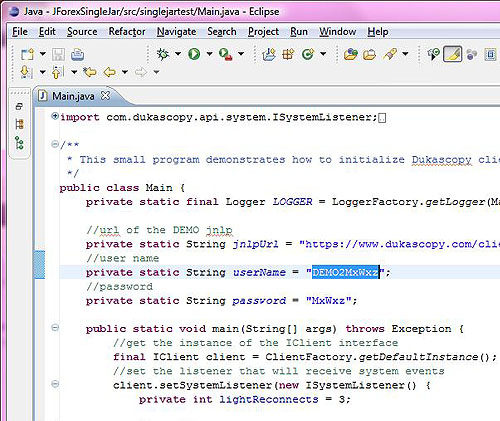This screenshot has height=421, width=500.
Task: Open the Search dropdown arrow
Action: [405, 54]
